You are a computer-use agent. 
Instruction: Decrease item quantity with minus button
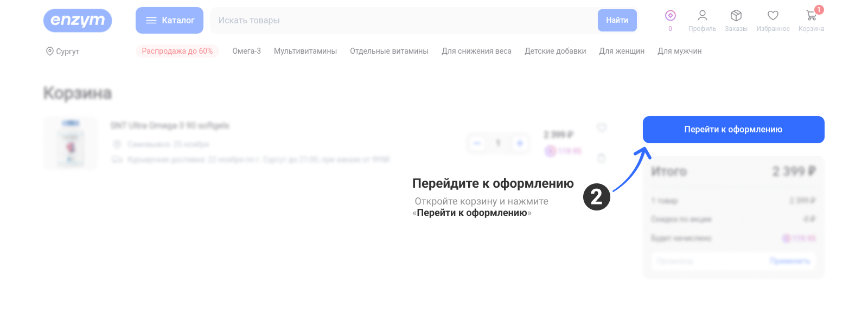pos(477,143)
